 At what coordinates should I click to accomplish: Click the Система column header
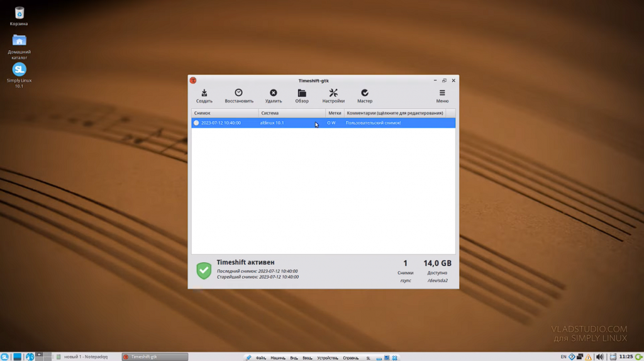click(292, 113)
